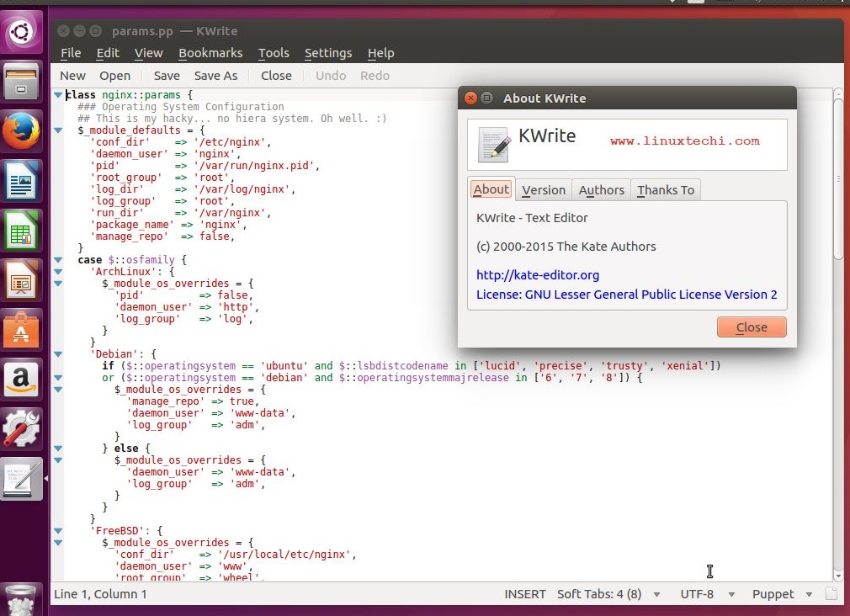Image resolution: width=850 pixels, height=616 pixels.
Task: Click Open in the toolbar
Action: pos(114,76)
